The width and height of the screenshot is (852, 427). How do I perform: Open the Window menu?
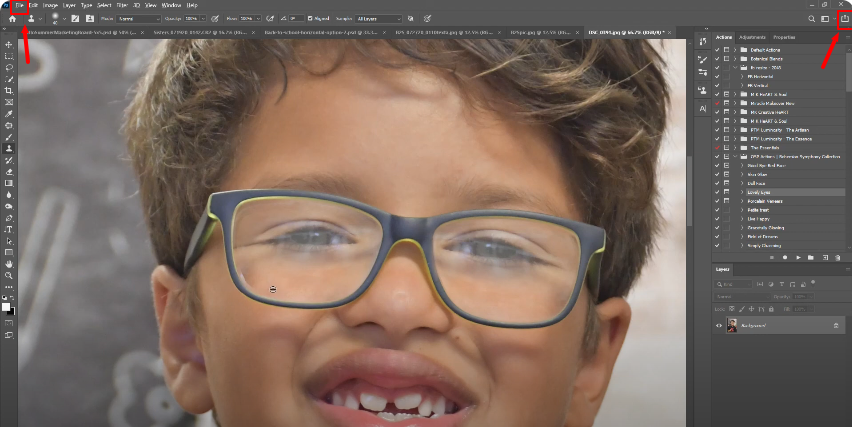pyautogui.click(x=171, y=5)
